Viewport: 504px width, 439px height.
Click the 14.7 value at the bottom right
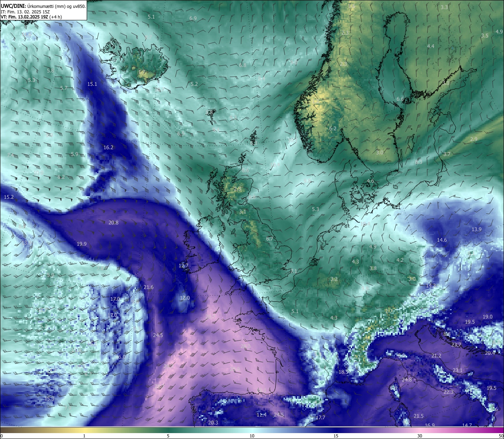pos(467,425)
